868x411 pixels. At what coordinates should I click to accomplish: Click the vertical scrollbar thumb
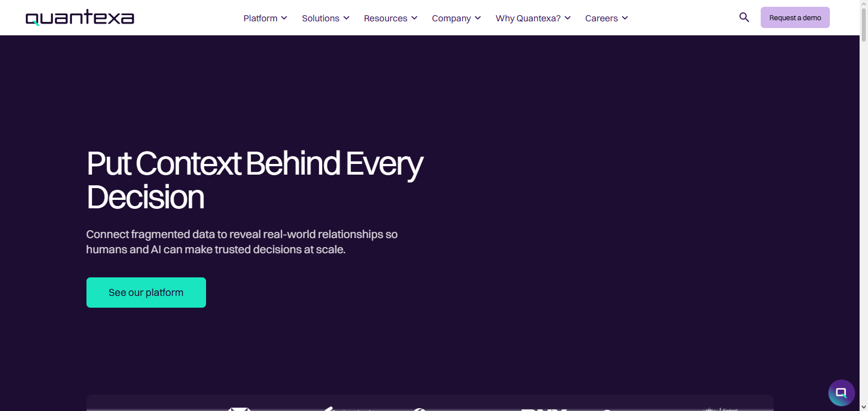[x=864, y=25]
